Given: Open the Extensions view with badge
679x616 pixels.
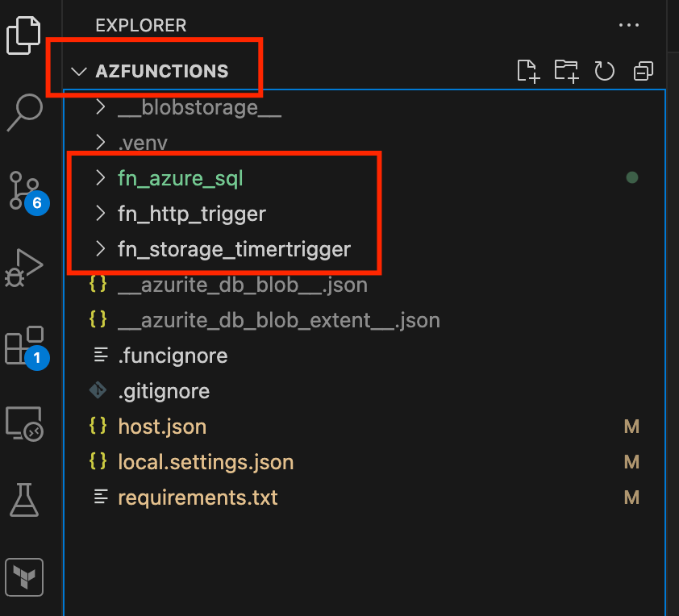Looking at the screenshot, I should (27, 348).
